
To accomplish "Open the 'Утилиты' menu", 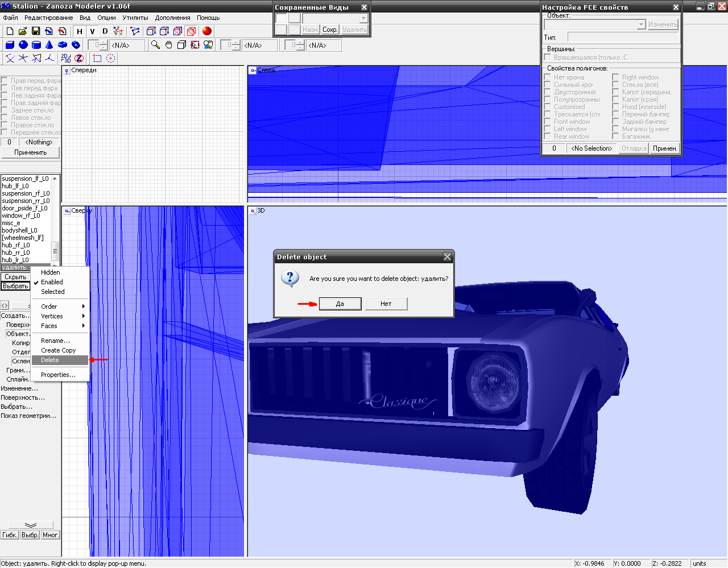I will (135, 18).
